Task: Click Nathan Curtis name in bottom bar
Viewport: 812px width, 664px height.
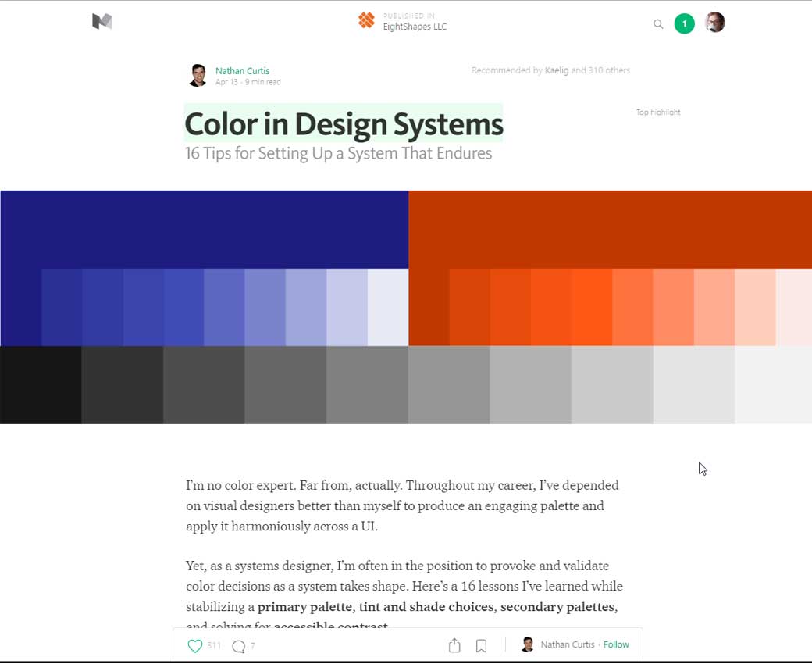Action: point(567,644)
